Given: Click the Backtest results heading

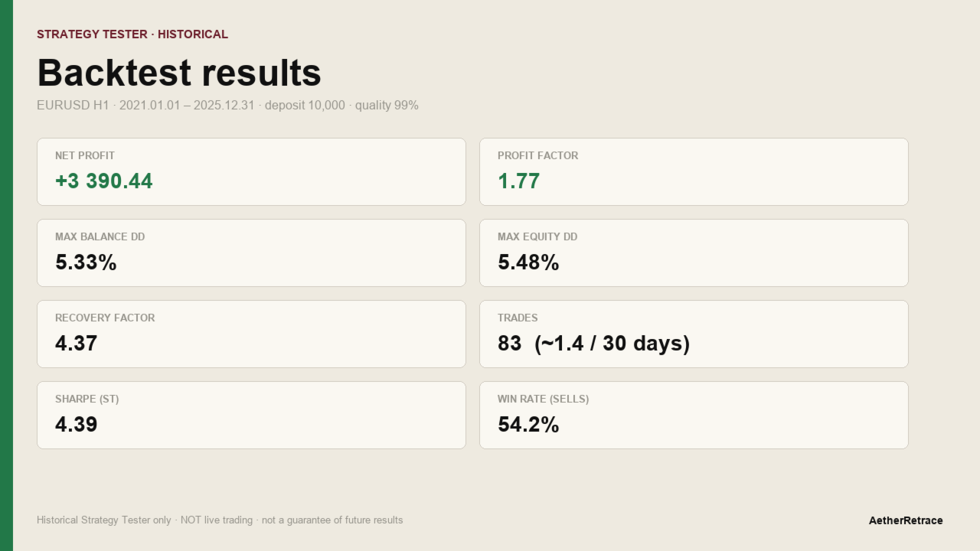Looking at the screenshot, I should click(179, 73).
